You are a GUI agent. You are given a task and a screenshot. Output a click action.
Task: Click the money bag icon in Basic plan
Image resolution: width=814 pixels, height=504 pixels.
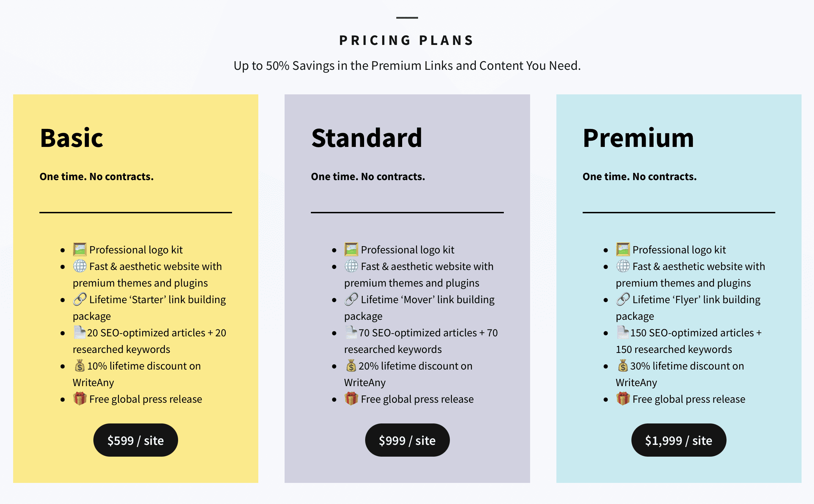80,365
